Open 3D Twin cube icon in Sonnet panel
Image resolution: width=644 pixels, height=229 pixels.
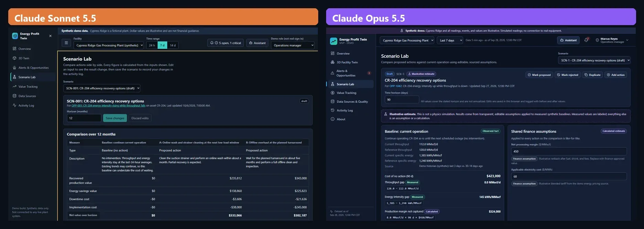pos(14,58)
